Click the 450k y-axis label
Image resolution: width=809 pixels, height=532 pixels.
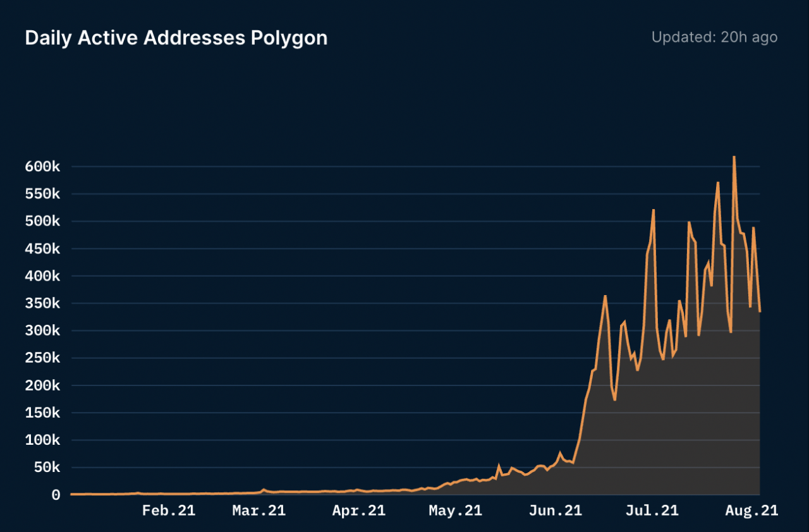coord(44,248)
